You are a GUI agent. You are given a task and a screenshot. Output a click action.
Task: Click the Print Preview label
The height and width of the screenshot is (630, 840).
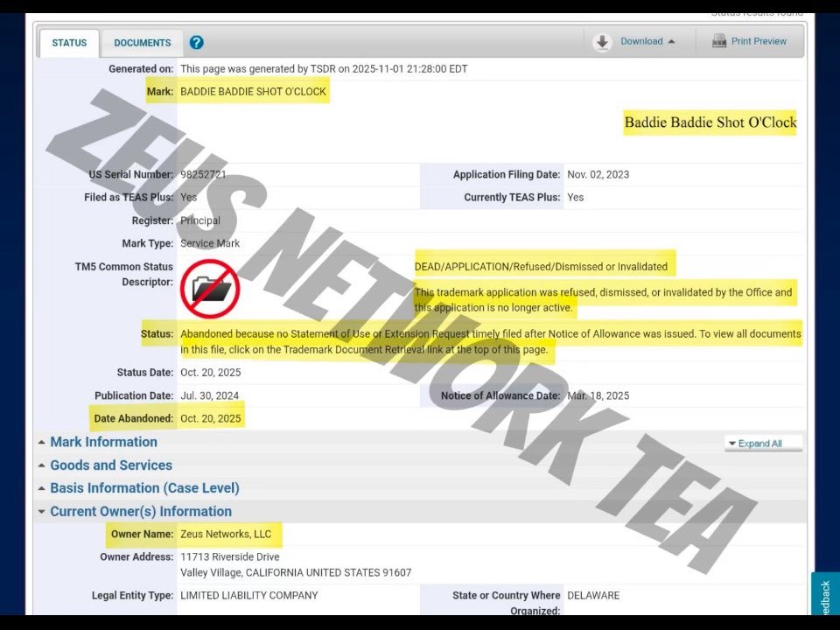tap(758, 41)
